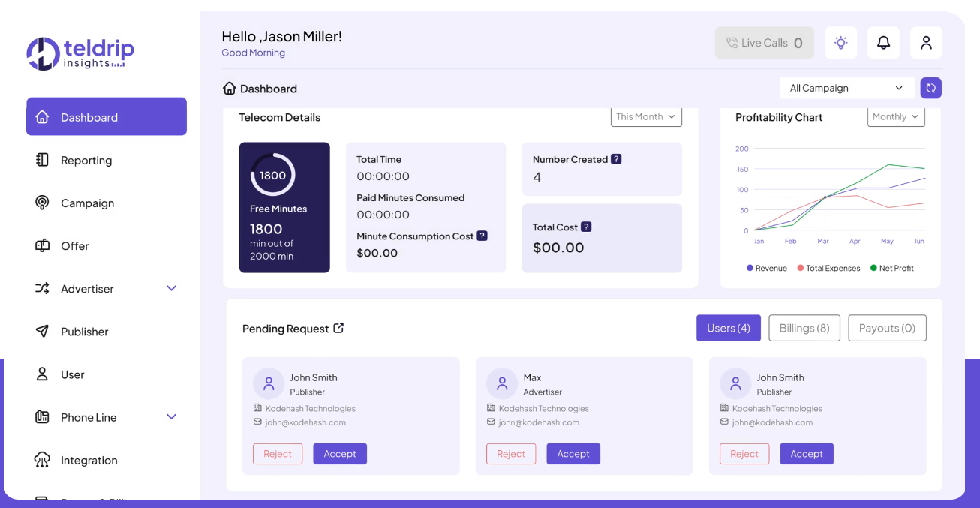The width and height of the screenshot is (980, 508).
Task: Click the Number Created help icon
Action: 617,159
